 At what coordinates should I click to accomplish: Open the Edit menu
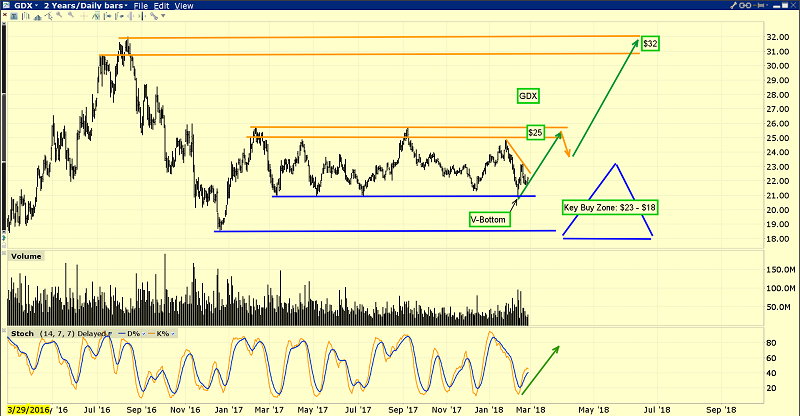point(161,6)
